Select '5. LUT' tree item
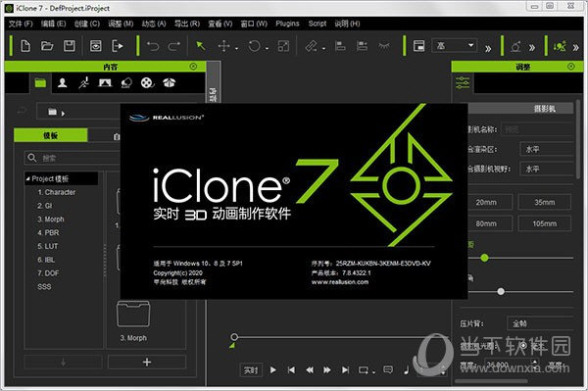588x391 pixels. click(x=48, y=246)
